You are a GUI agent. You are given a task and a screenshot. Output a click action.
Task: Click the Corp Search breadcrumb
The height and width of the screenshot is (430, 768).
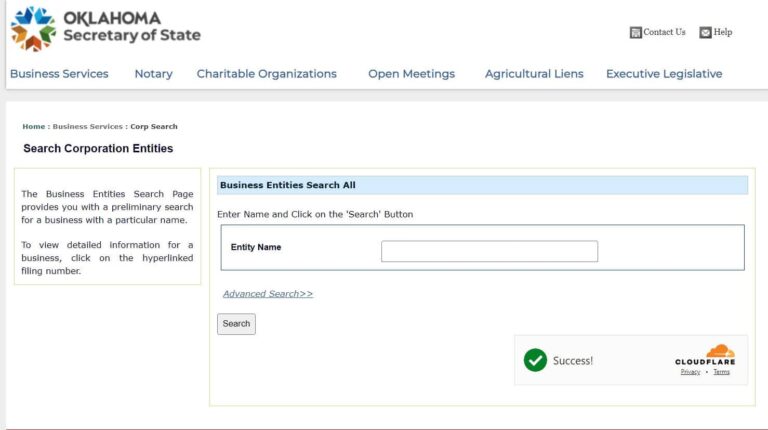[x=154, y=127]
